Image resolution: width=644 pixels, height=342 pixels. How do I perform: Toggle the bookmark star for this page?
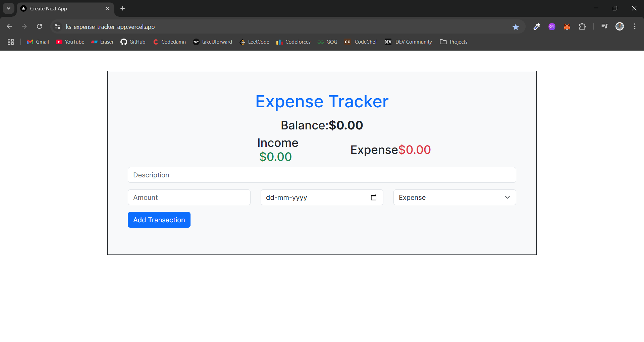(x=516, y=26)
